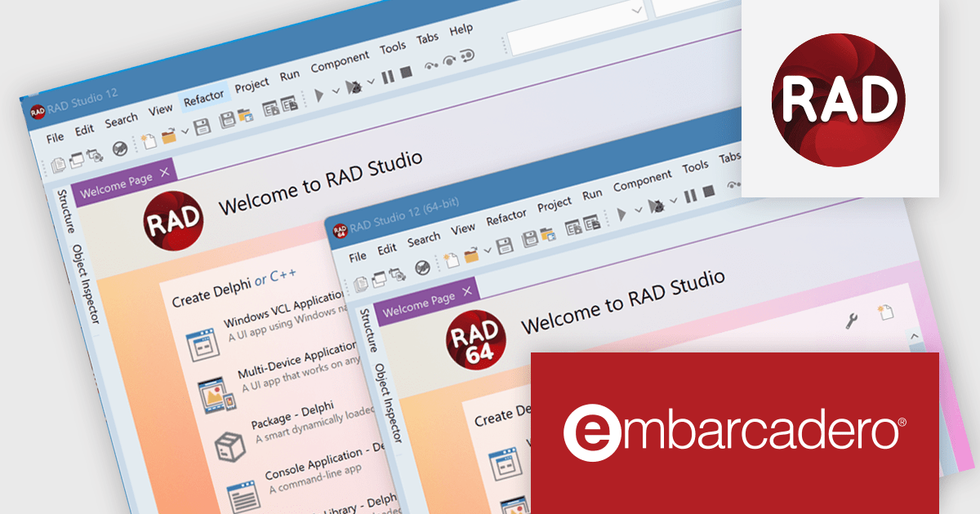Image resolution: width=980 pixels, height=514 pixels.
Task: Click Open folder icon in RAD Studio 12 window
Action: click(x=169, y=135)
